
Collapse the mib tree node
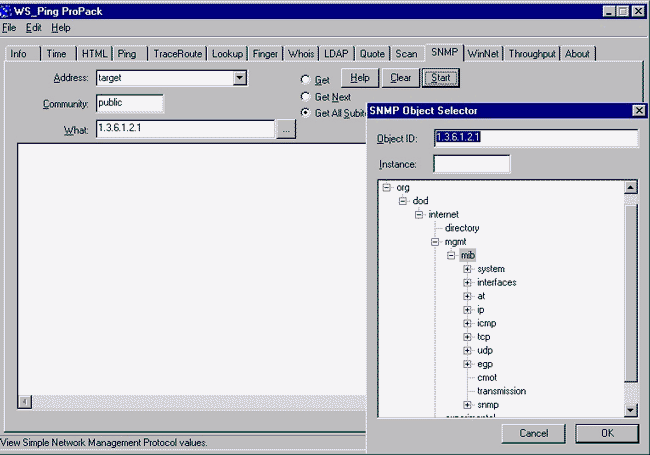click(x=451, y=256)
